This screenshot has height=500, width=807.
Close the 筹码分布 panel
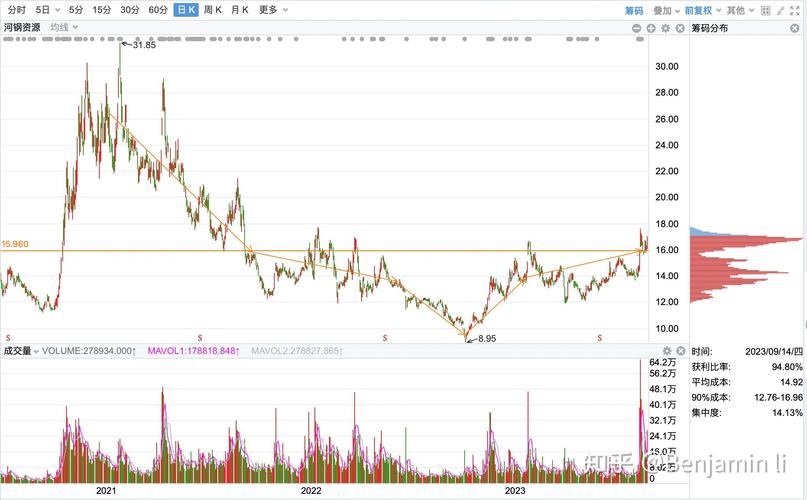coord(795,28)
